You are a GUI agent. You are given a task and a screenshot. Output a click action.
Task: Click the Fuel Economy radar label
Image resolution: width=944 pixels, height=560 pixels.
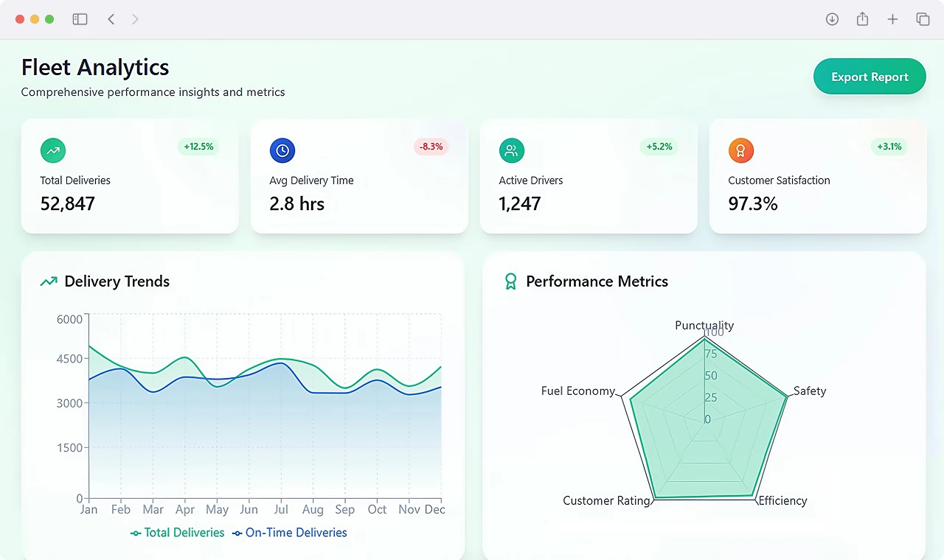(578, 391)
